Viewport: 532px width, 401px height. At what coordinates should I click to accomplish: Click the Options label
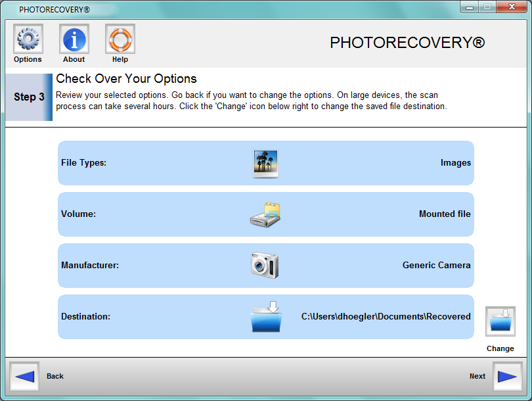click(x=28, y=59)
